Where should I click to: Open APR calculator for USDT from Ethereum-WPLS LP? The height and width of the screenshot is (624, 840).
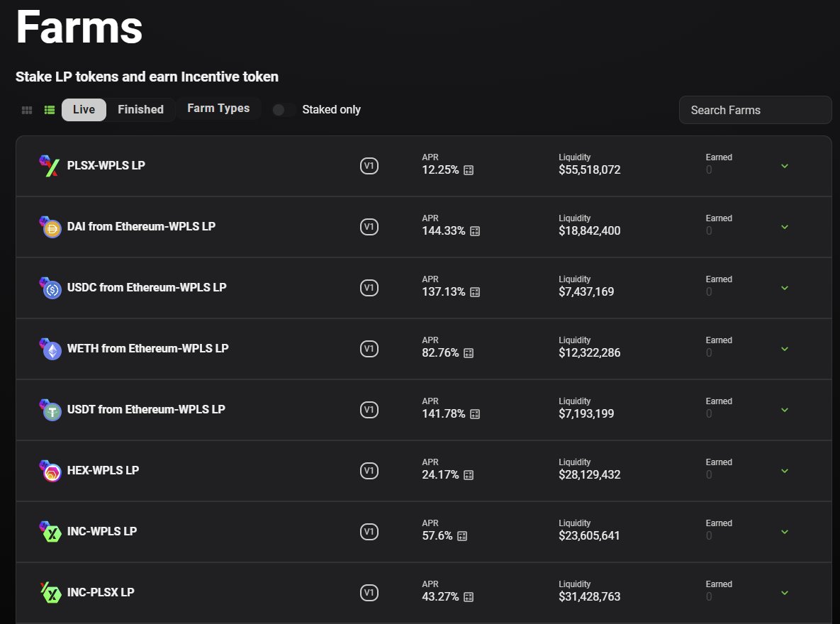[475, 414]
